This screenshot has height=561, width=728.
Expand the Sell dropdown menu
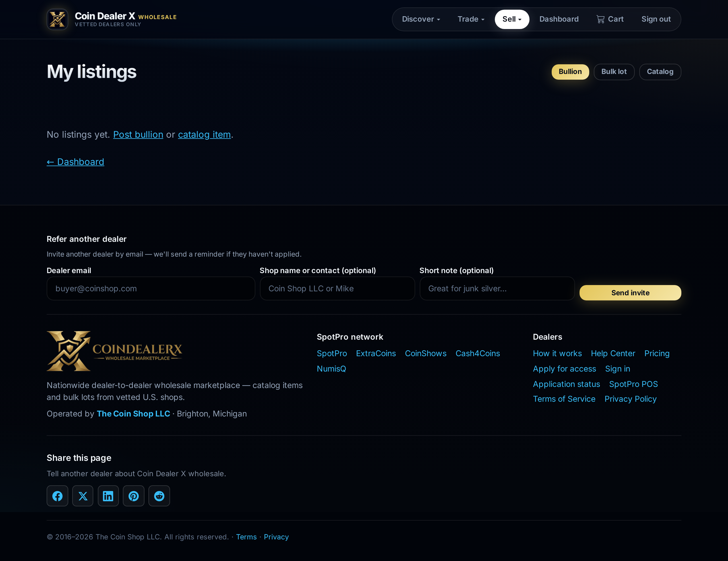tap(512, 19)
